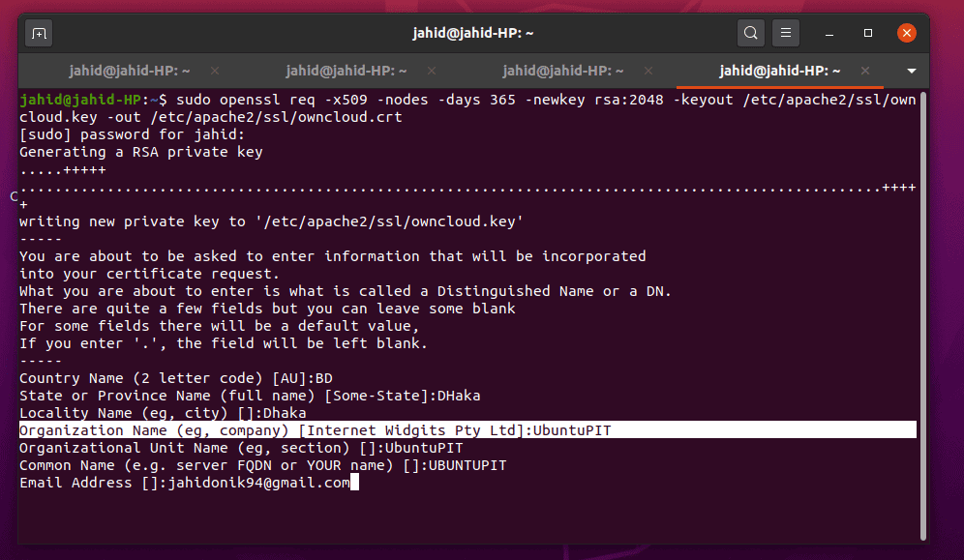Viewport: 964px width, 560px height.
Task: Close the first terminal tab
Action: pyautogui.click(x=215, y=72)
